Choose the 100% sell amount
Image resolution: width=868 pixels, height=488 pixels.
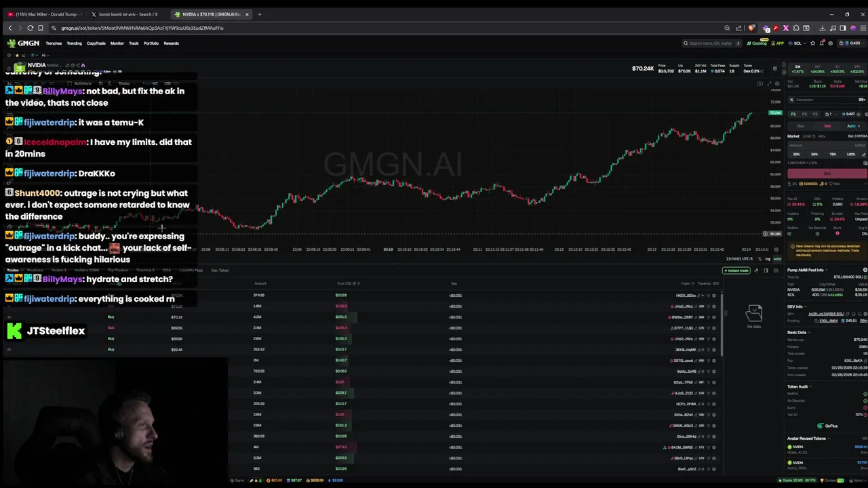point(851,154)
